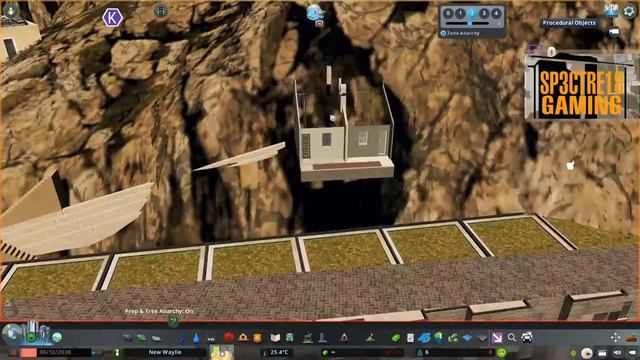The width and height of the screenshot is (640, 360).
Task: Select zoning depth 3 button
Action: (x=484, y=13)
